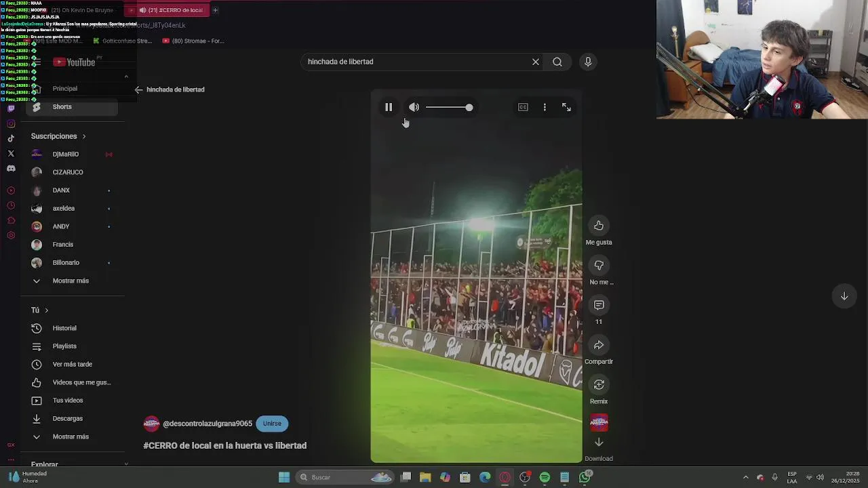Open the ANDY channel
This screenshot has height=488, width=868.
pyautogui.click(x=72, y=226)
